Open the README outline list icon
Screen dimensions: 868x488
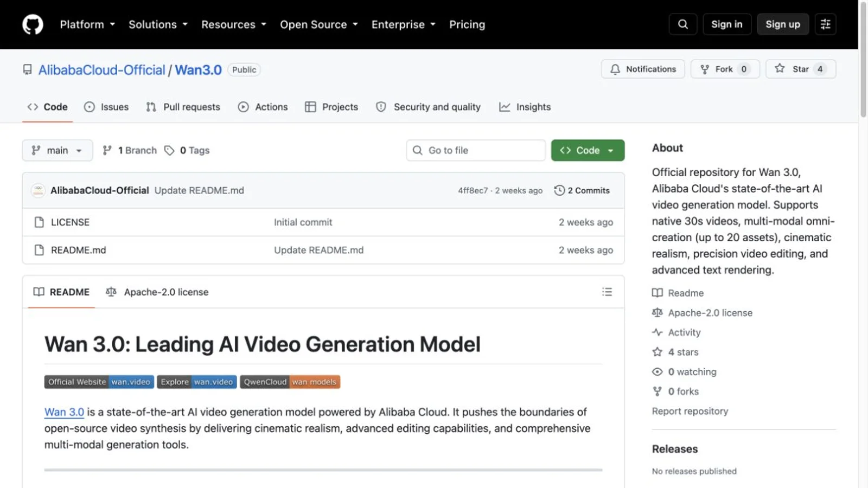point(607,292)
